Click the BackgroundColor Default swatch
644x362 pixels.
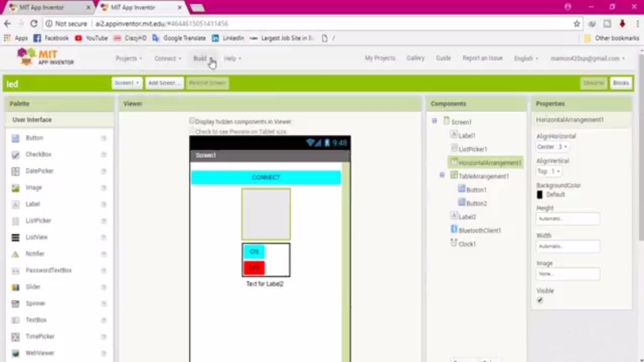[540, 195]
